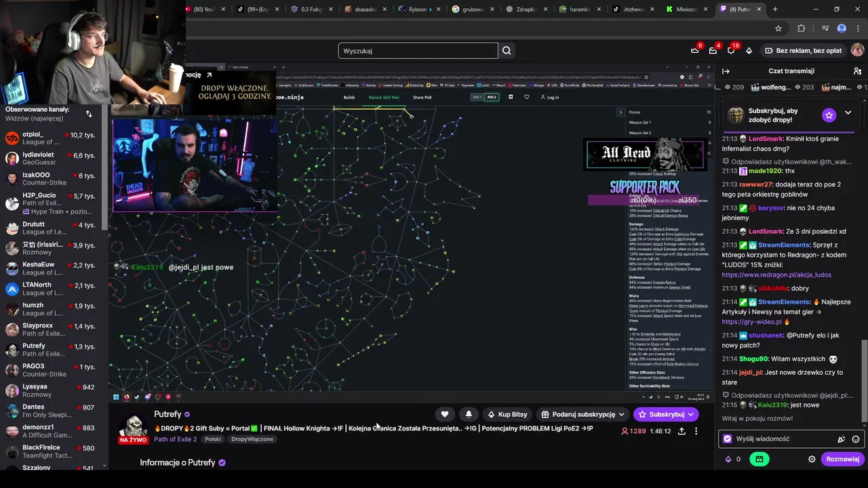Click the Bits cheer icon in chat input
Image resolution: width=868 pixels, height=488 pixels.
coord(842,439)
